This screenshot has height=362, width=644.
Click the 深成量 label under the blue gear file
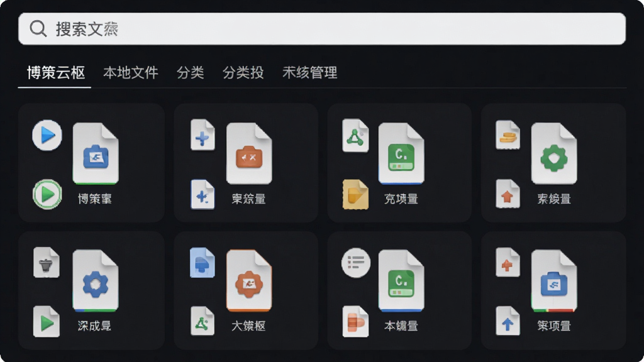(x=94, y=326)
